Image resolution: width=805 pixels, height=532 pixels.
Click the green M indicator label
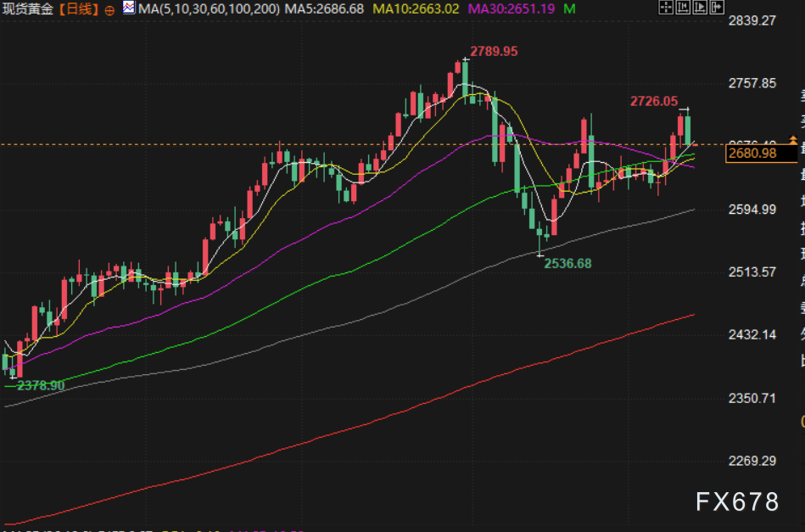(569, 8)
